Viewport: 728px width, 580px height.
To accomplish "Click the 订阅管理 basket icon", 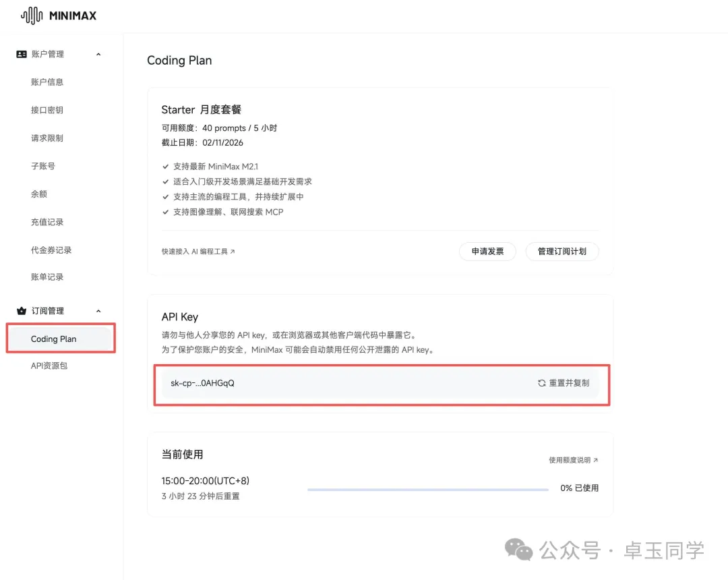I will click(x=22, y=311).
